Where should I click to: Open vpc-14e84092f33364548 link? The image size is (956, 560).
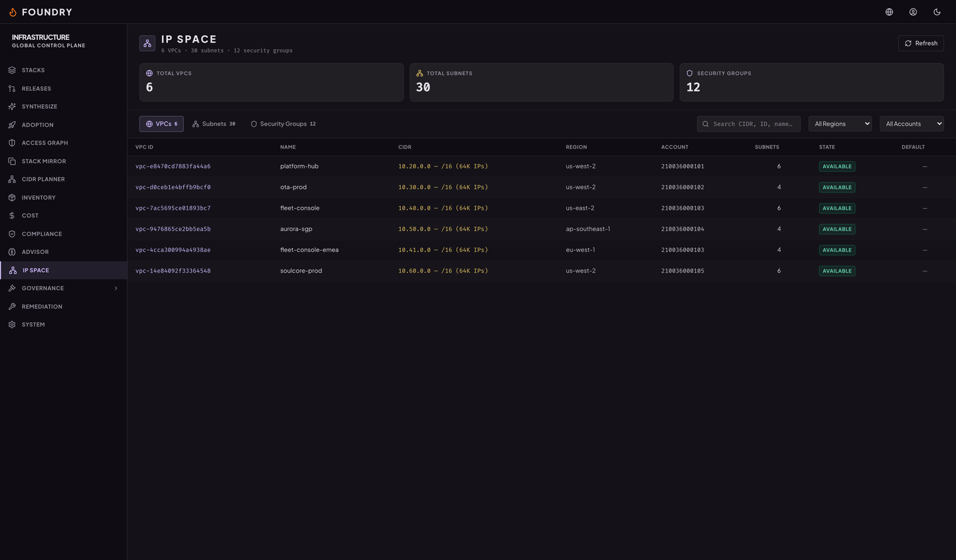(x=173, y=271)
